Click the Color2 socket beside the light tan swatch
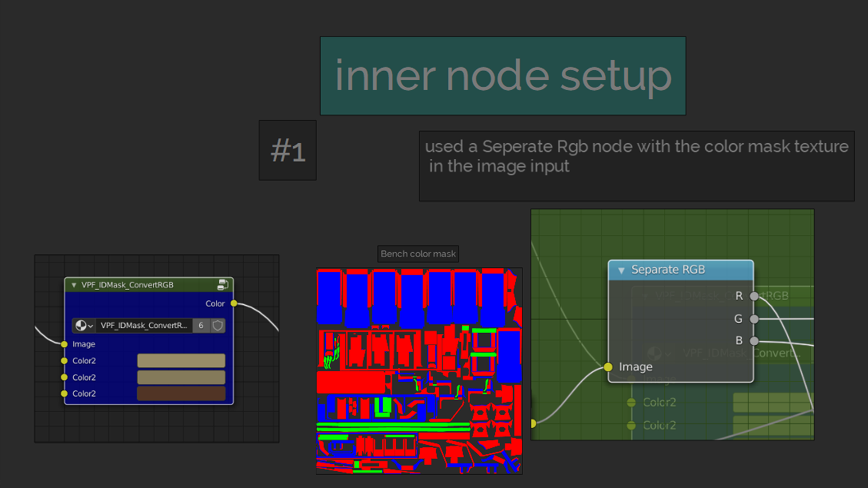 64,361
